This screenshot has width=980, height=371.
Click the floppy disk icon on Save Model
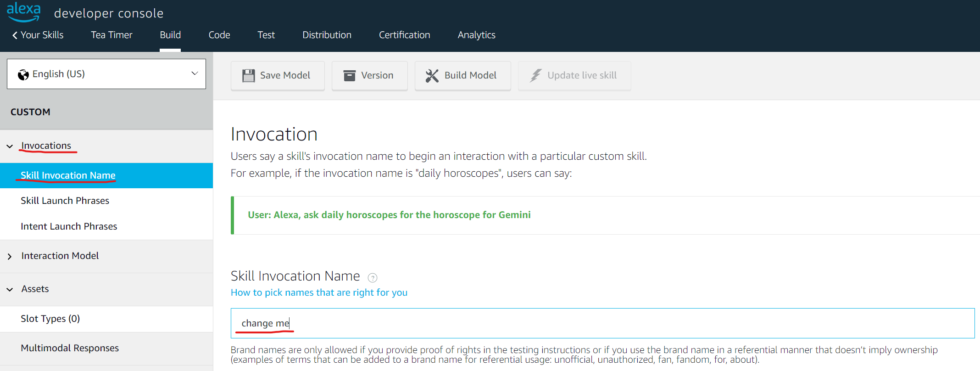click(x=248, y=75)
